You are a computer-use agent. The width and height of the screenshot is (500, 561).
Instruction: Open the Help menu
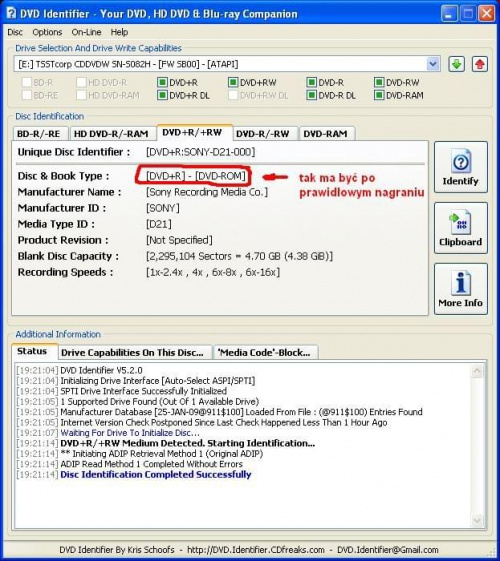coord(119,32)
